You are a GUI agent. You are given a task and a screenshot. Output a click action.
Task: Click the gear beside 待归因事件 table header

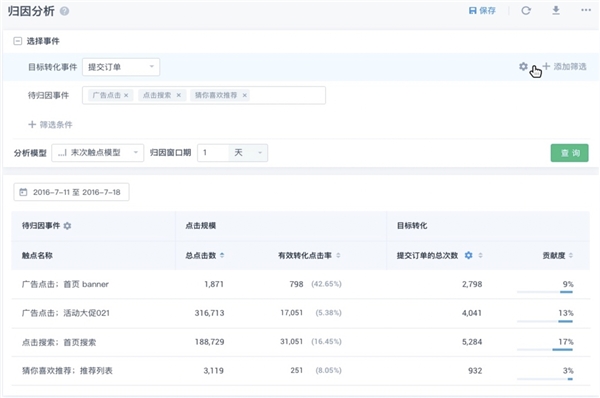pos(67,226)
